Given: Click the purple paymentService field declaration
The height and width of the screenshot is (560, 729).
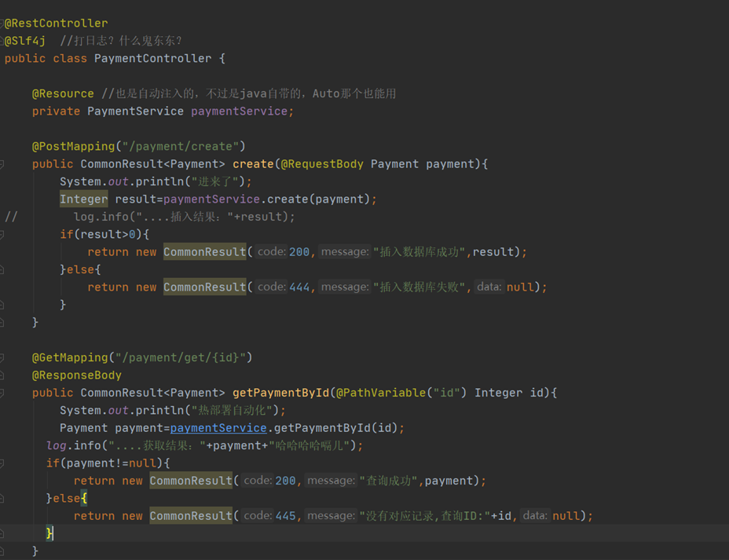Looking at the screenshot, I should point(239,112).
